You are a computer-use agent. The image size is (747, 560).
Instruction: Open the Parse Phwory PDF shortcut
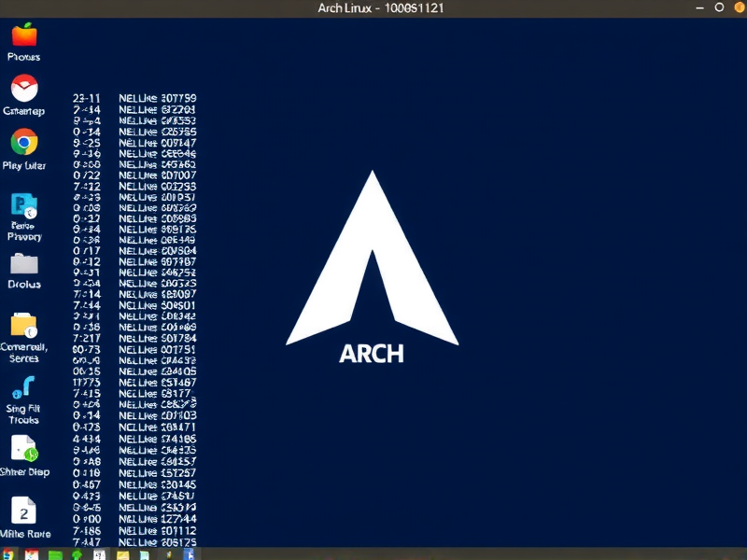[x=23, y=207]
